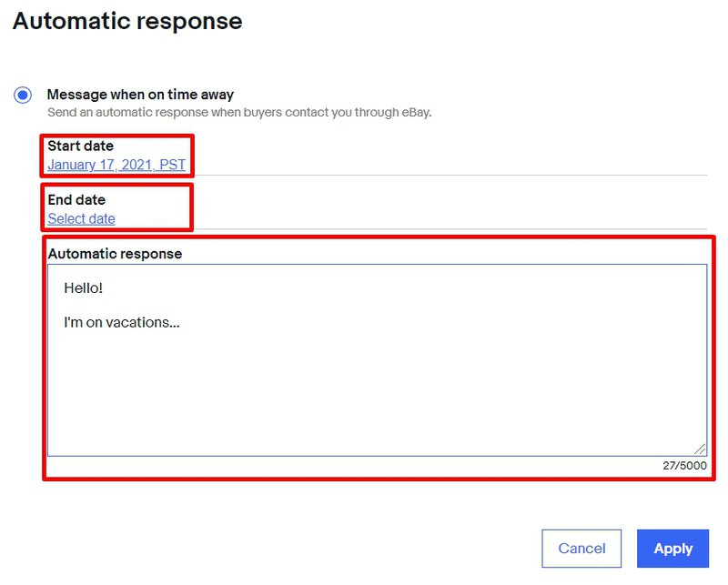Click the word PST in the start date link

173,165
